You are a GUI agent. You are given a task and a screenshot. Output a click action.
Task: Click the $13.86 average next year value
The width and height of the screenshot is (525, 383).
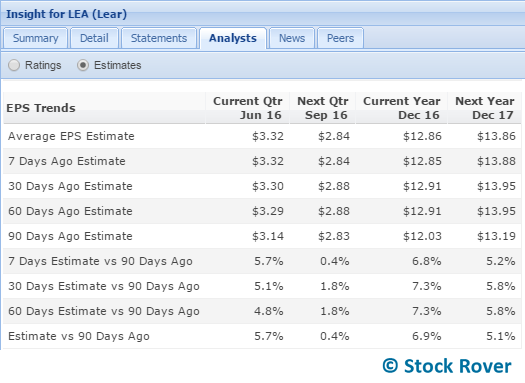496,136
